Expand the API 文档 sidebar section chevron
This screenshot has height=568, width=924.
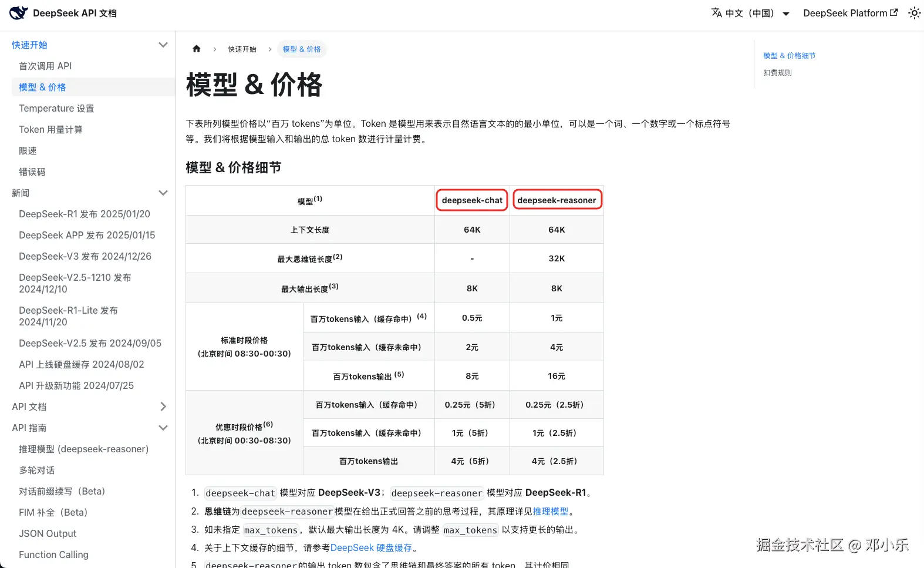coord(163,406)
